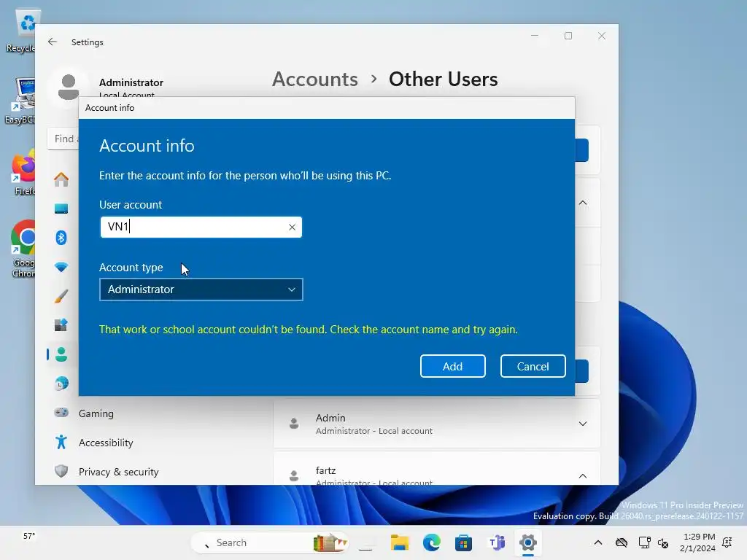
Task: Click the Add button in Account info dialog
Action: pos(452,366)
